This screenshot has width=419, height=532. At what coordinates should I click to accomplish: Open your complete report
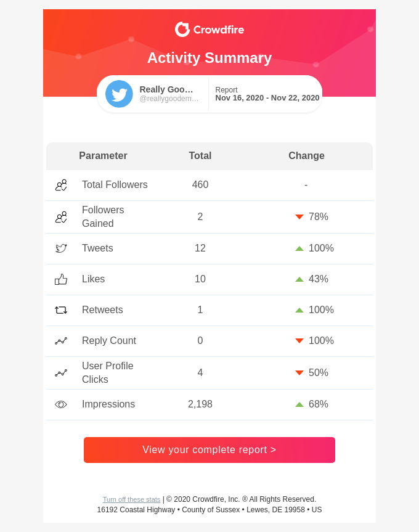point(209,450)
